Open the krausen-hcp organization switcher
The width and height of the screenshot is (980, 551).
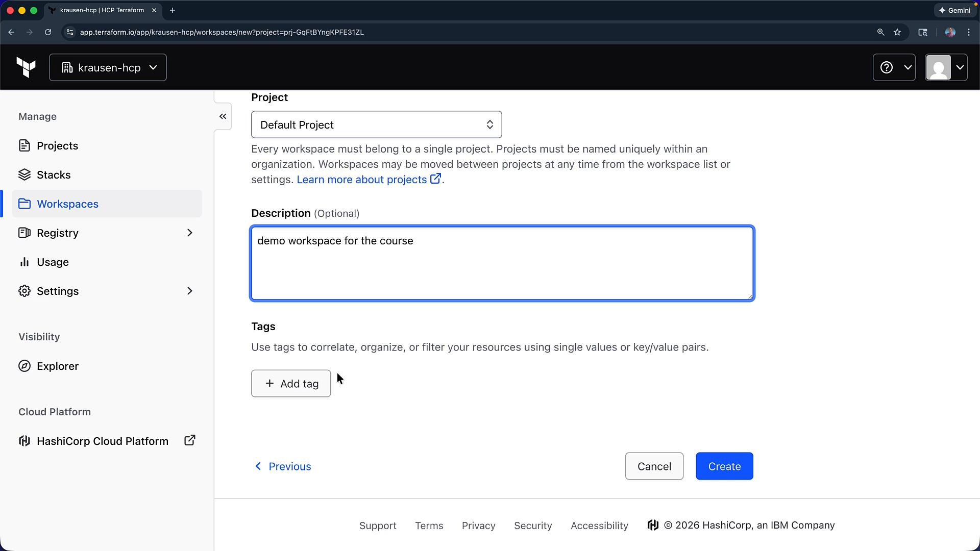(x=108, y=67)
